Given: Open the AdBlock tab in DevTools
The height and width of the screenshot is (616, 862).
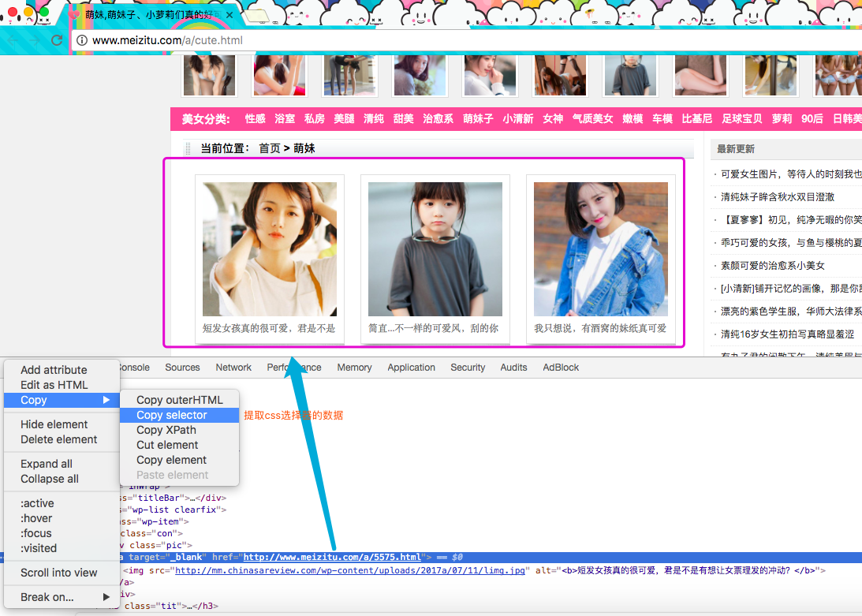Looking at the screenshot, I should pos(561,368).
